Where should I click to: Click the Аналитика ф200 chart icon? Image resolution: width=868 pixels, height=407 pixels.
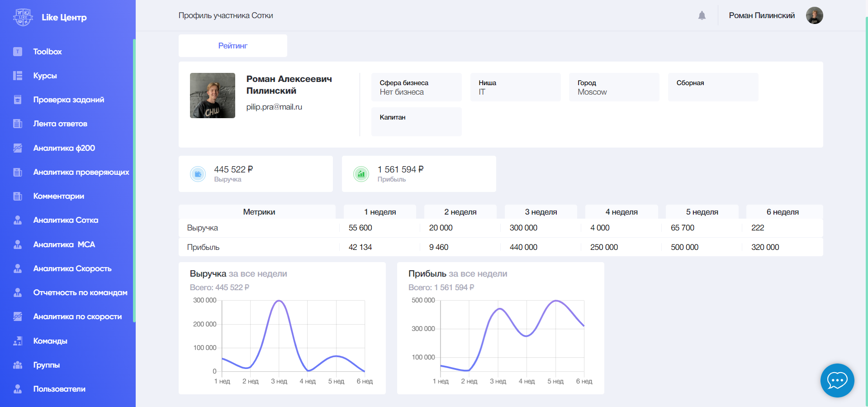[x=18, y=148]
